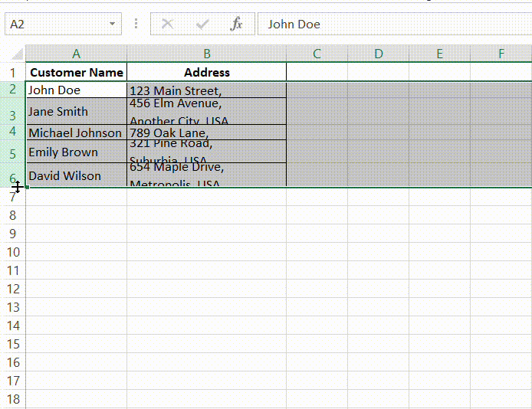
Task: Select row 18 header
Action: point(12,399)
